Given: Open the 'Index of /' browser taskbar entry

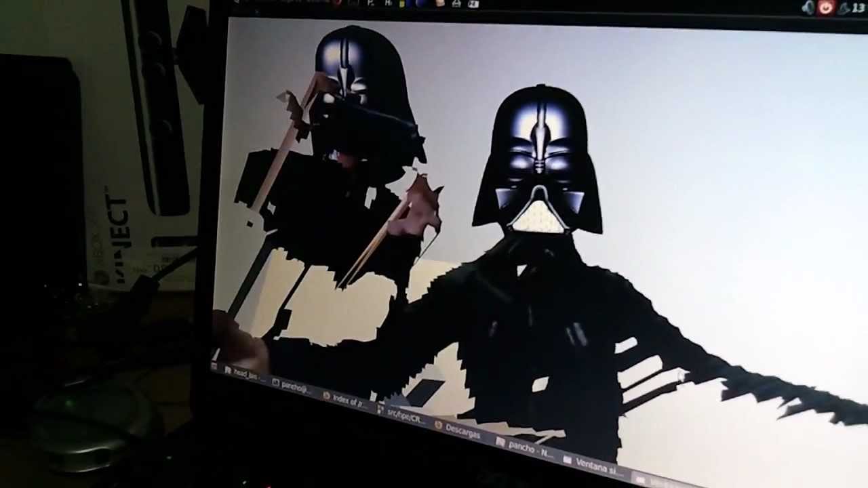Looking at the screenshot, I should 345,401.
